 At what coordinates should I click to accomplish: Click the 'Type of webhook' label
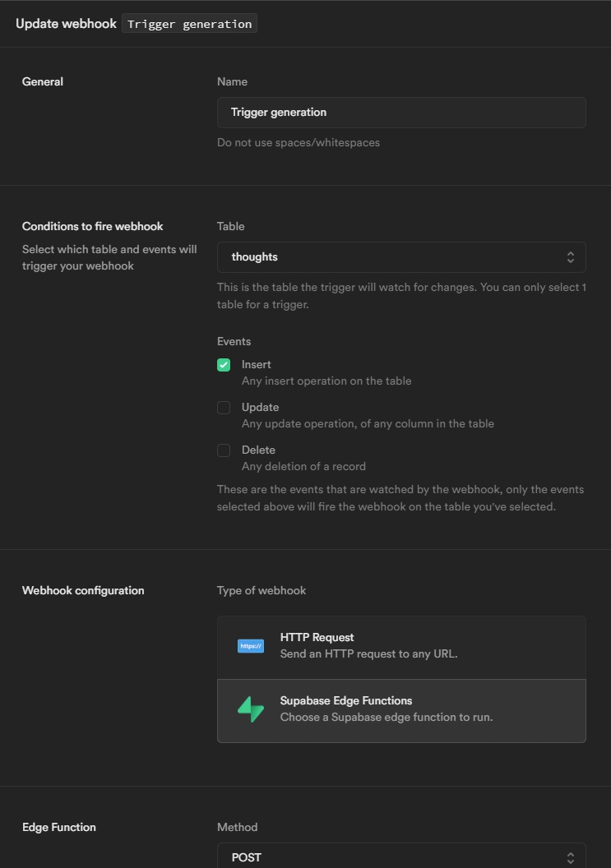click(x=261, y=591)
